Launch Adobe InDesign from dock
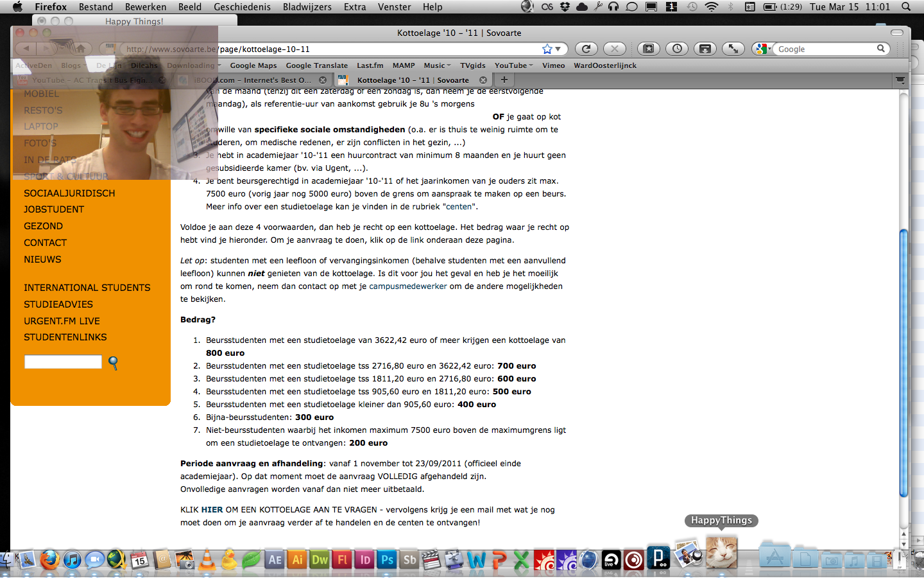This screenshot has width=924, height=578. pos(364,559)
